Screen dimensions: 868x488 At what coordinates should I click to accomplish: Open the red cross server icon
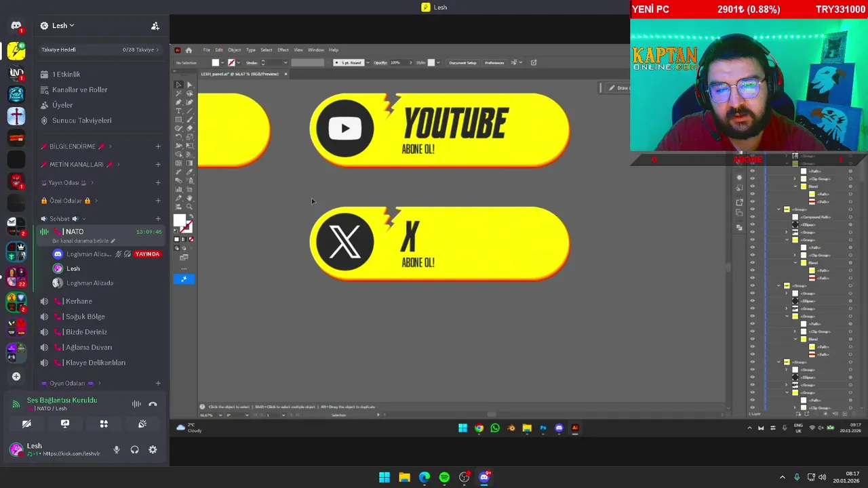coord(16,116)
